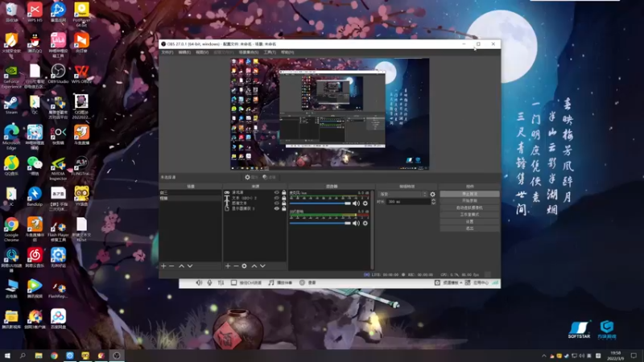
Task: Click the 台式音响 desktop audio volume slider
Action: pyautogui.click(x=320, y=224)
